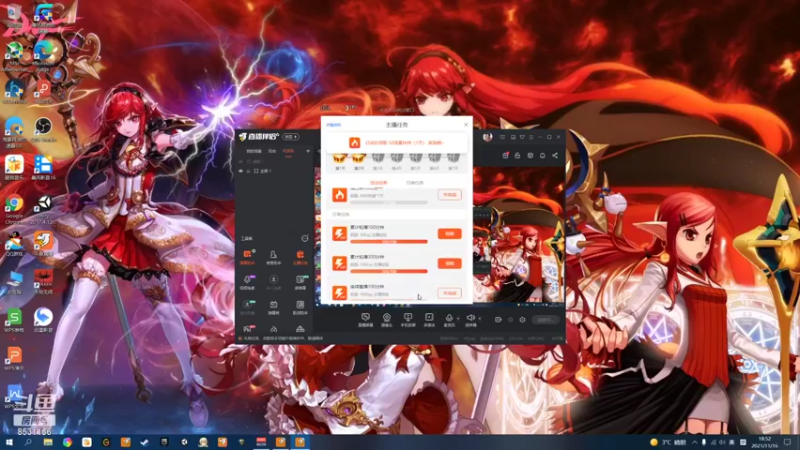This screenshot has height=450, width=800.
Task: Select the first scene tab in left panel
Action: click(x=254, y=152)
